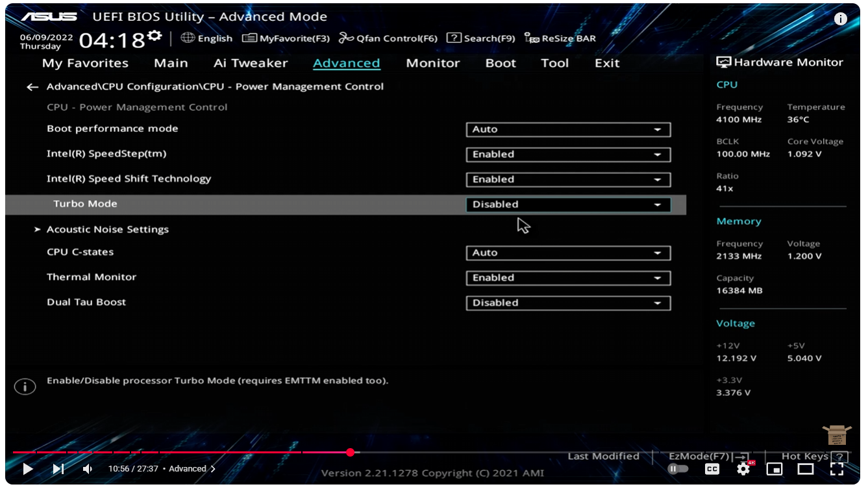Open the CPU C-states dropdown
Image resolution: width=868 pixels, height=491 pixels.
(x=568, y=253)
